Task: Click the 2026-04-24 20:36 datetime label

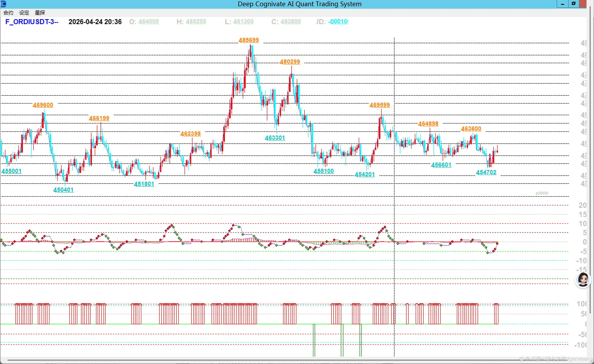Action: tap(95, 22)
